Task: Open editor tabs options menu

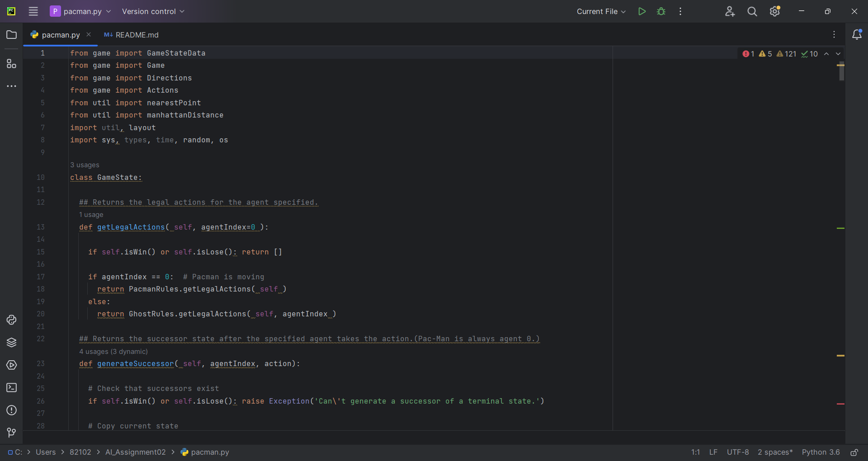Action: tap(834, 35)
